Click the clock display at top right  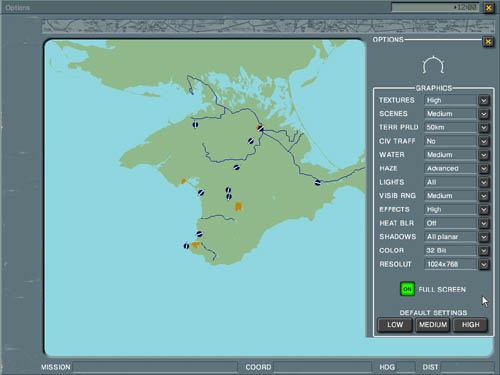[x=435, y=7]
